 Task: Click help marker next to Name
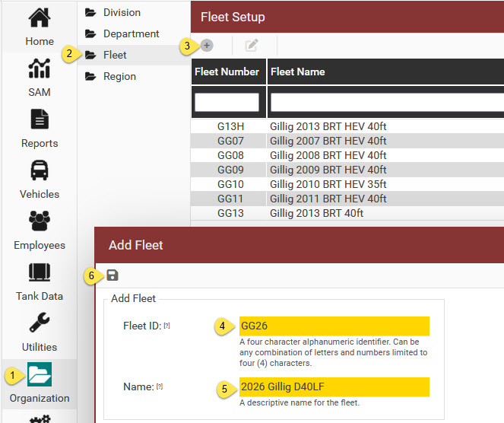pos(160,386)
